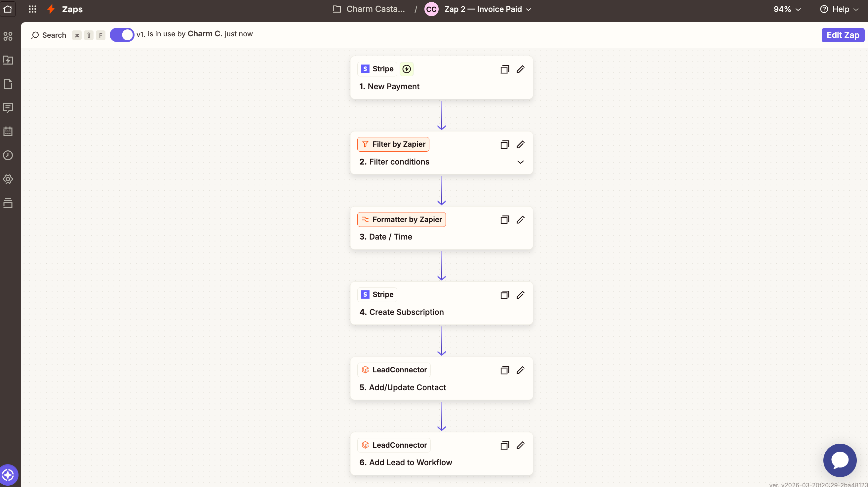Open the chat support bubble
This screenshot has height=487, width=868.
(839, 460)
